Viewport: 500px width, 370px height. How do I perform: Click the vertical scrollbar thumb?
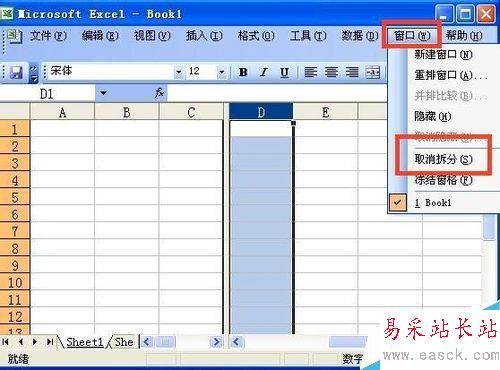(x=489, y=227)
